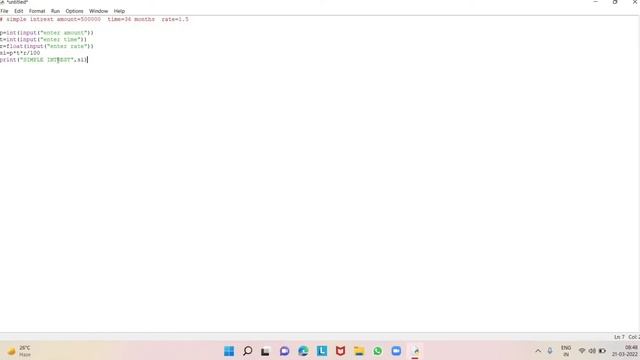Click the volume speaker tray icon
Image resolution: width=640 pixels, height=360 pixels.
(x=592, y=351)
